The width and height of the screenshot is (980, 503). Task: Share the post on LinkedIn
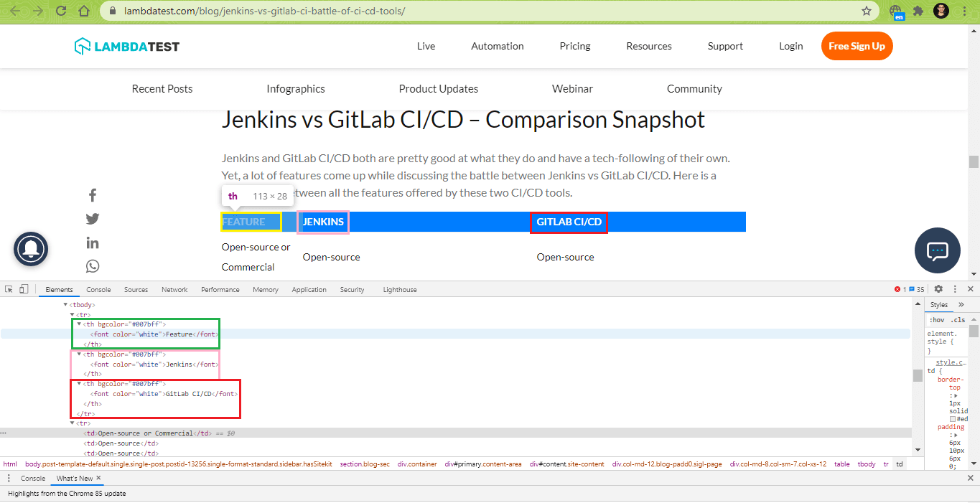(93, 243)
